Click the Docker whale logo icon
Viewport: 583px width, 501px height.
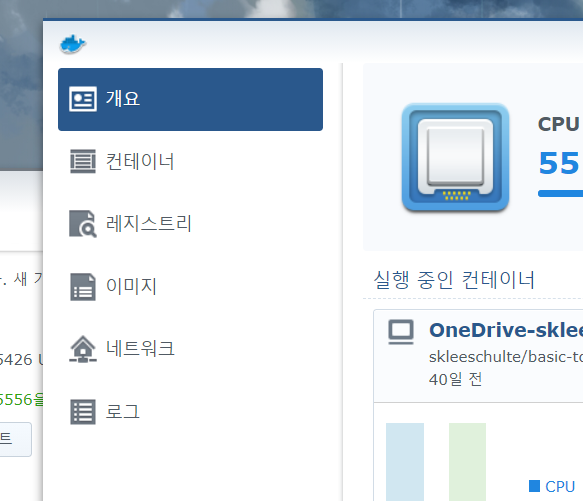(x=73, y=44)
